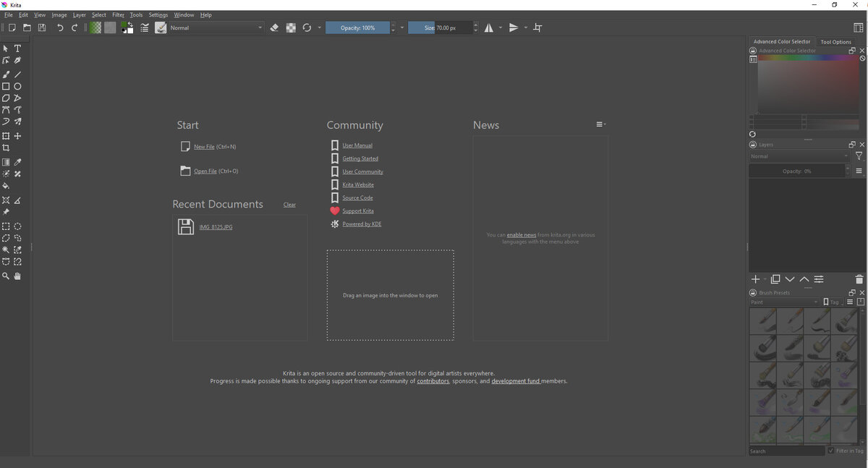
Task: Open the brush editor settings icon
Action: coord(145,27)
